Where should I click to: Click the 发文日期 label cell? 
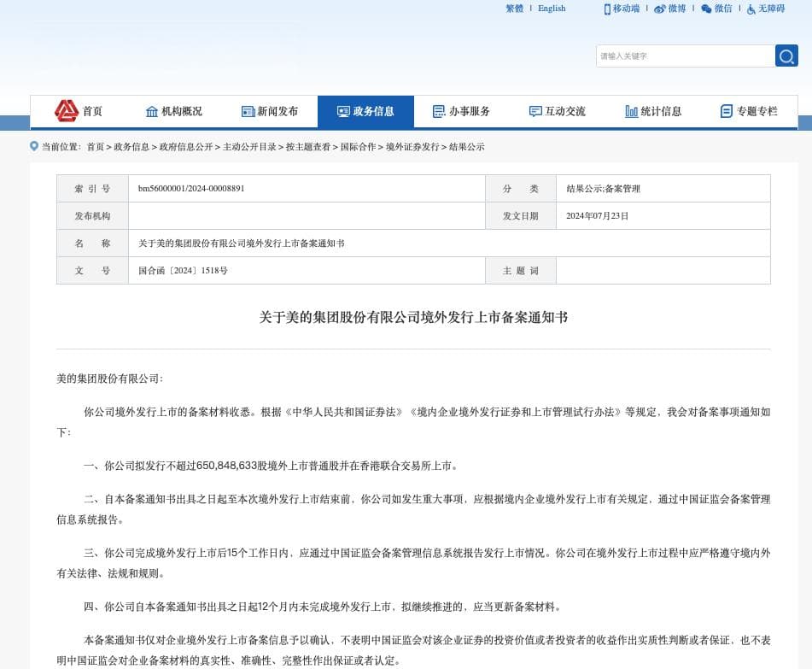tap(521, 216)
